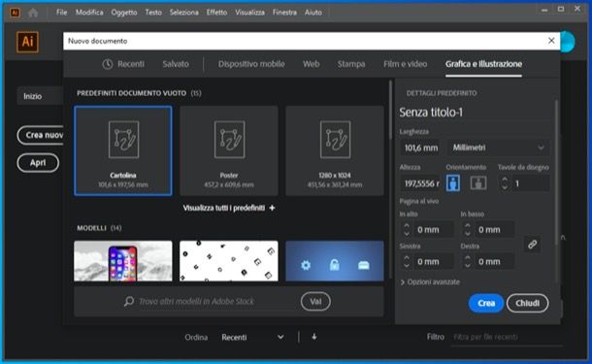592x364 pixels.
Task: Open the Effetto menu
Action: 216,13
